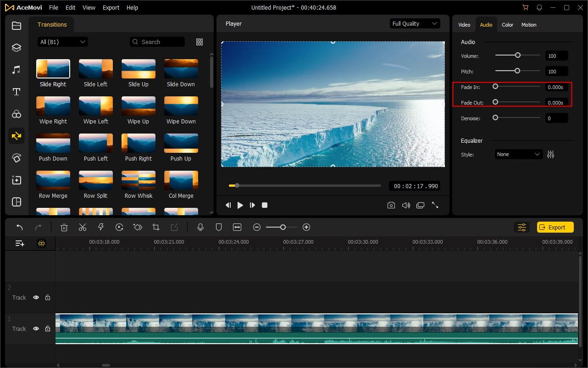Viewport: 588px width, 368px height.
Task: Delete selected clip with trash icon
Action: pyautogui.click(x=64, y=227)
